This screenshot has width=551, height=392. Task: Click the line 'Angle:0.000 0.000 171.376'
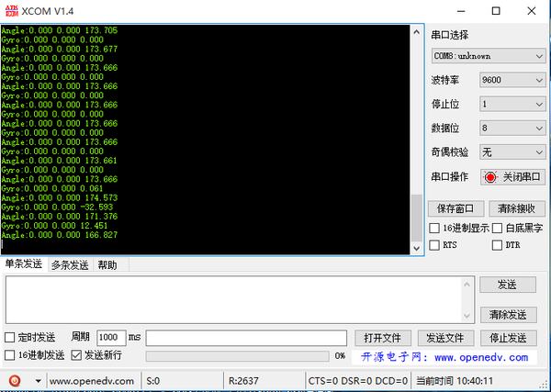[60, 217]
